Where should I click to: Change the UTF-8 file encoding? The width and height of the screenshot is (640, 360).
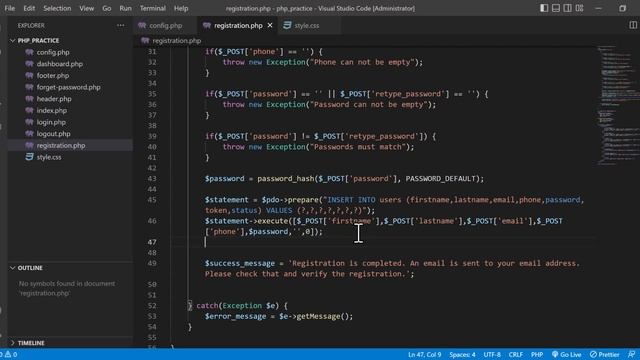[492, 354]
